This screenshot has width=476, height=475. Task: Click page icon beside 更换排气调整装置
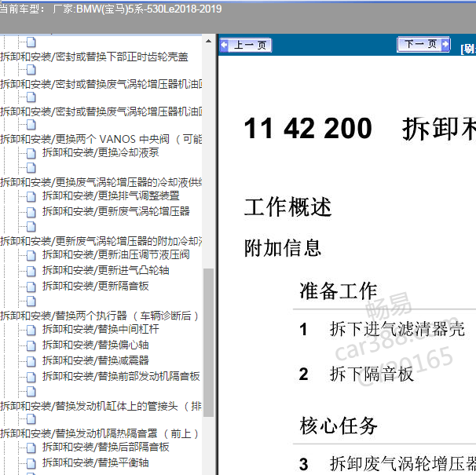31,196
